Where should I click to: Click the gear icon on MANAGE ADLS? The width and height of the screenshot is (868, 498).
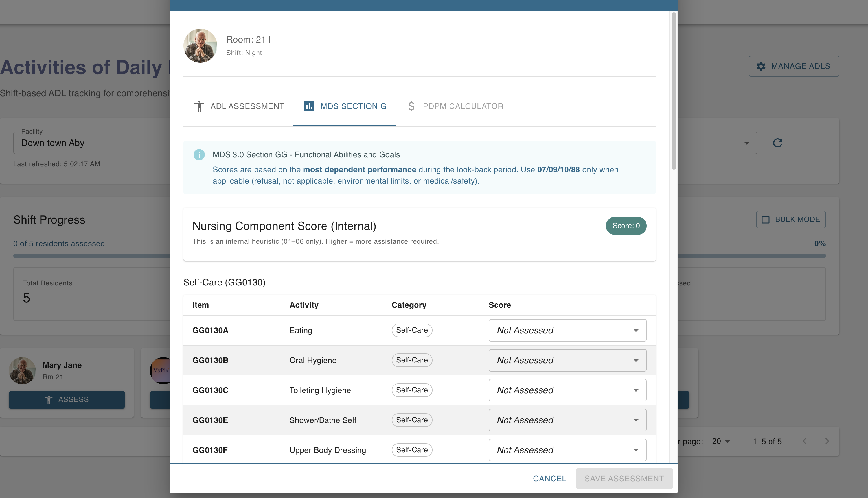[x=761, y=66]
